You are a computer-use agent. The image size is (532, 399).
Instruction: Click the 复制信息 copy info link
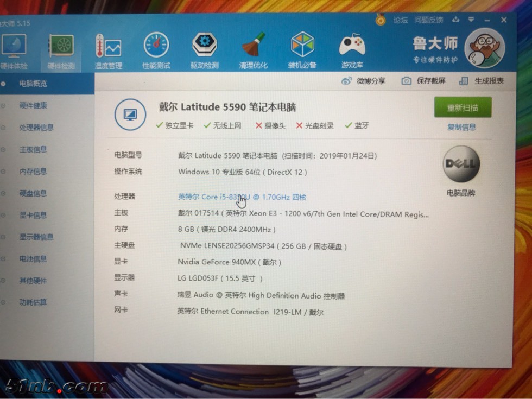point(461,127)
